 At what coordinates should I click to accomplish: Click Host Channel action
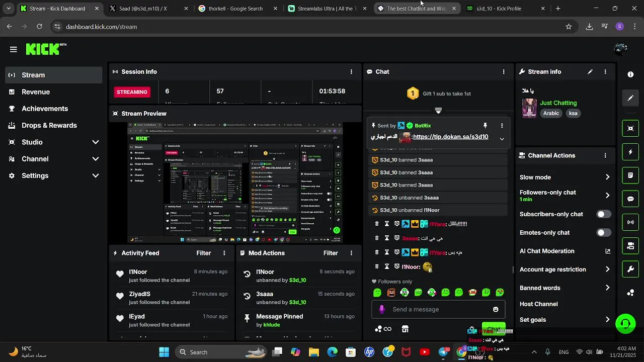538,304
